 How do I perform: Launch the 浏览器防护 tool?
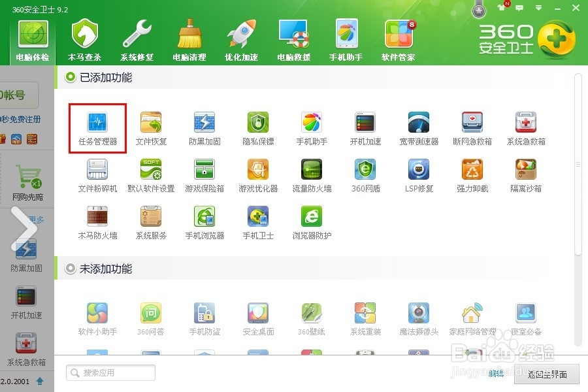tap(312, 223)
